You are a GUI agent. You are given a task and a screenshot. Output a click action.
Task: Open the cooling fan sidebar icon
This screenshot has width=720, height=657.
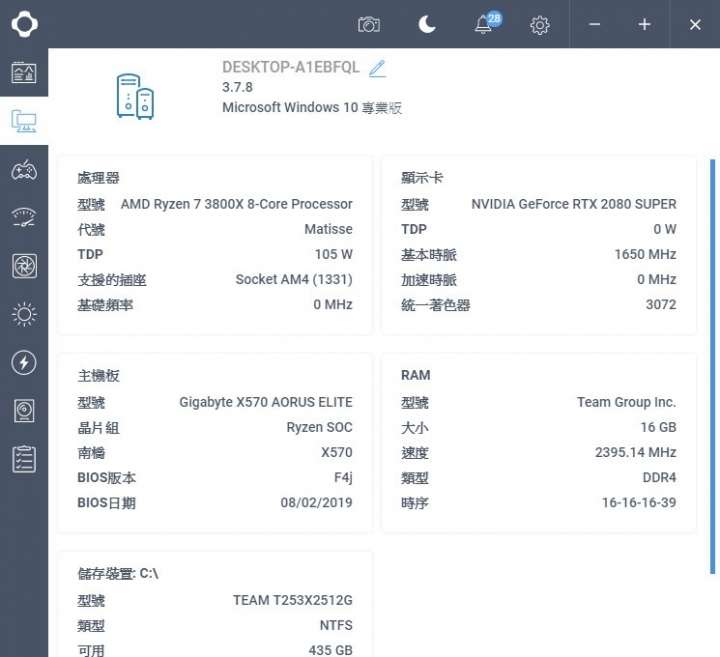click(24, 266)
